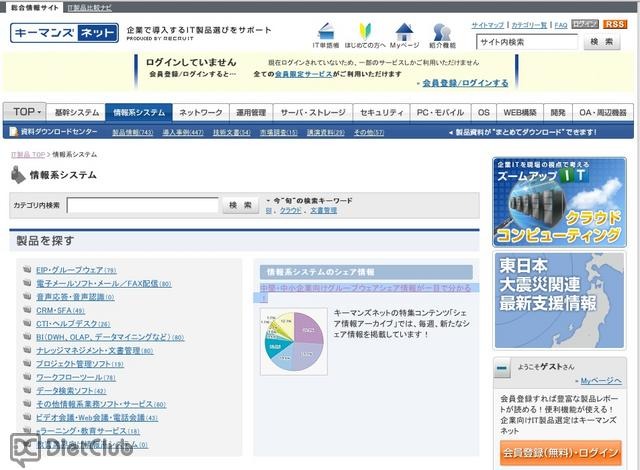Open the クラウドコンピューティング ZoomUp IT banner
Viewport: 640px width, 470px height.
click(559, 202)
